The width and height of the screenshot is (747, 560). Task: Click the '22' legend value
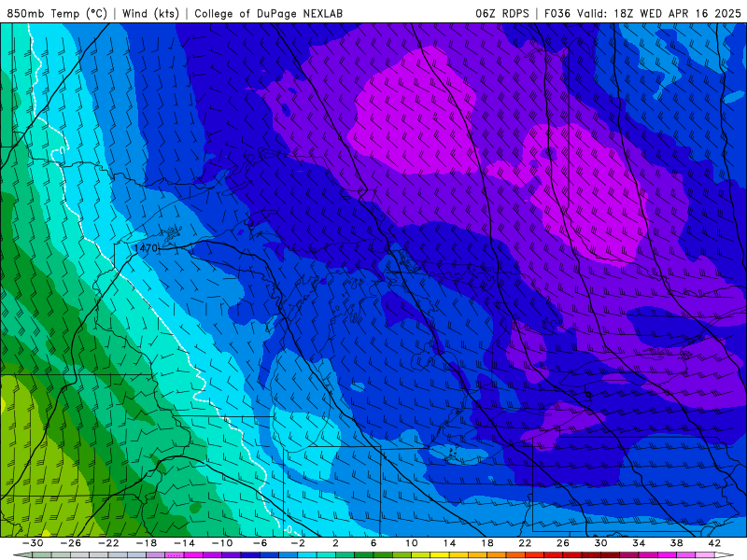pos(525,543)
